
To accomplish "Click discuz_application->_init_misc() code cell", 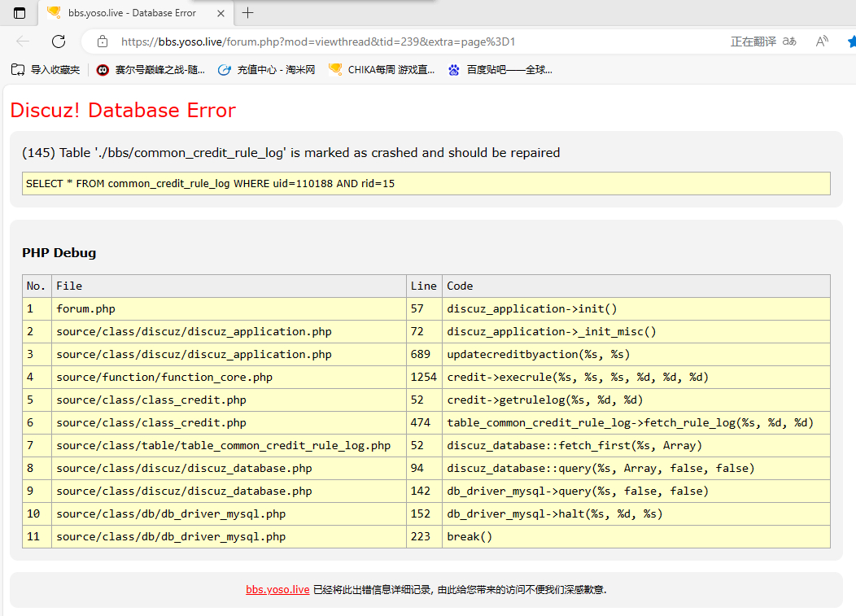I will [x=636, y=332].
